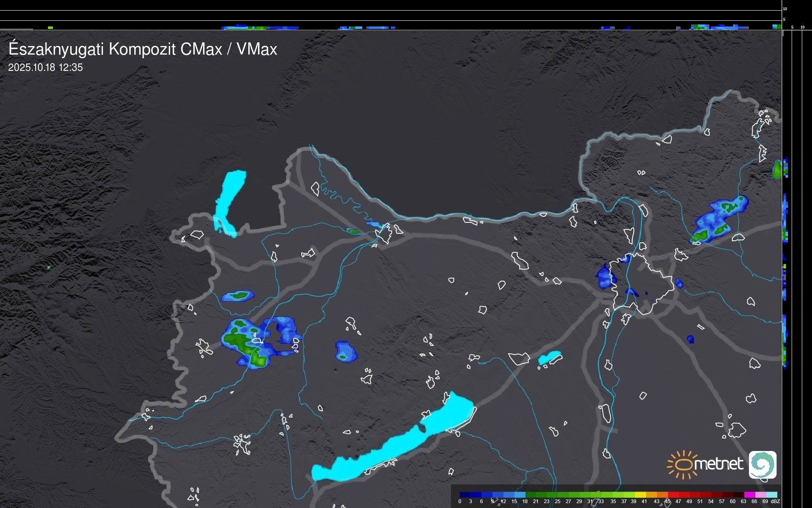Click the magenta 63 dBZ legend swatch
This screenshot has width=812, height=508.
click(x=749, y=495)
